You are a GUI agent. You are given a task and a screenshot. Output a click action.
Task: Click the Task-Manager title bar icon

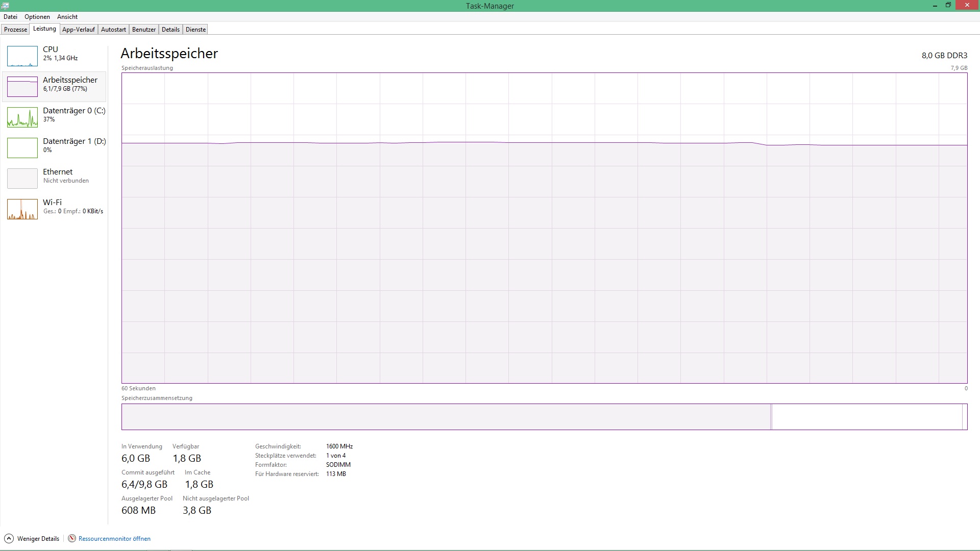[x=5, y=6]
